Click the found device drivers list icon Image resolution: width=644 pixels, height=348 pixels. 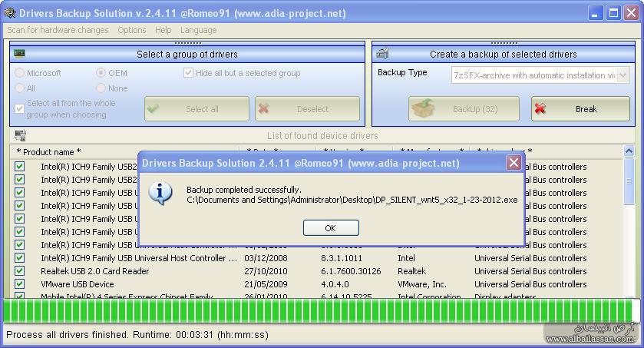point(20,135)
